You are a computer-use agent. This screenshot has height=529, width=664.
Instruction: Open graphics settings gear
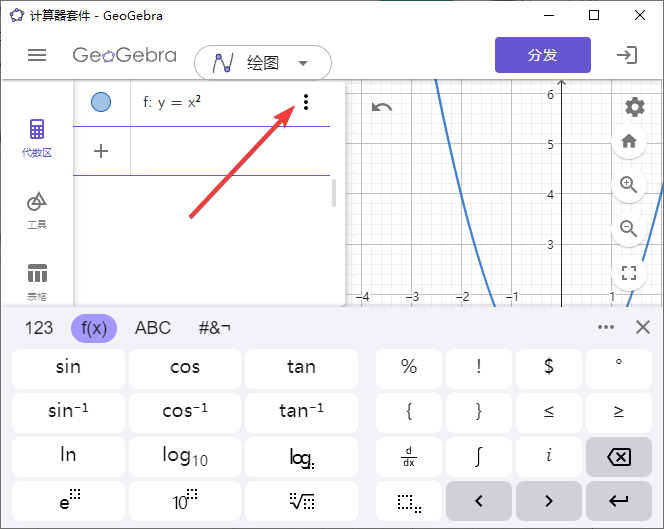[x=635, y=107]
